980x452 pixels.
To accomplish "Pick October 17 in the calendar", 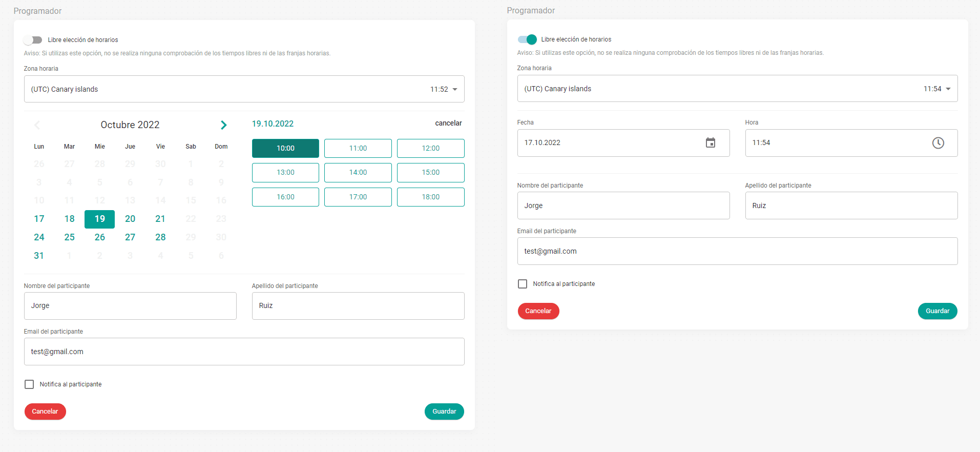I will point(39,219).
